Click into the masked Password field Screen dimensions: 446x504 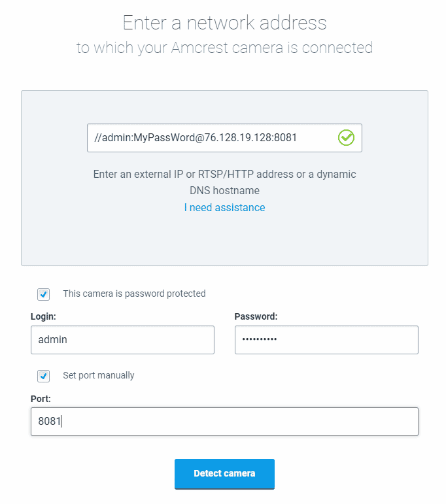[326, 340]
